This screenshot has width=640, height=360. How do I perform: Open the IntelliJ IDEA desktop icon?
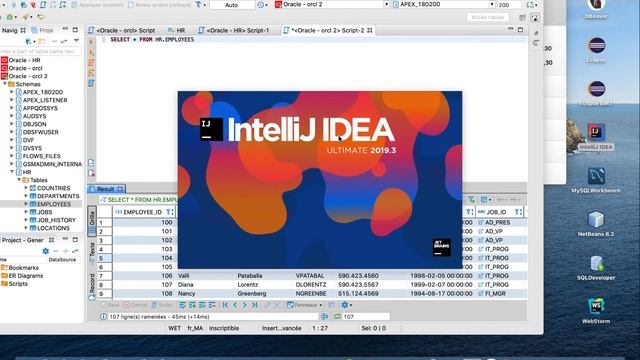[x=596, y=132]
